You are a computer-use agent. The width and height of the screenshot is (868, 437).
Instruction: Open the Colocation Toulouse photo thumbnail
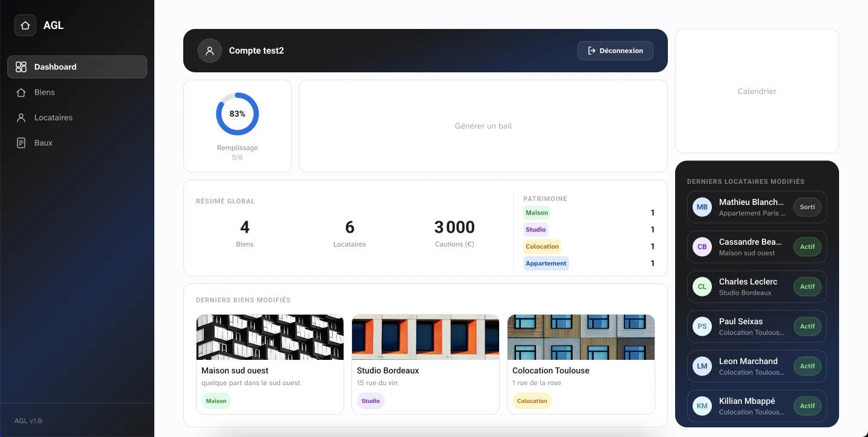pyautogui.click(x=581, y=337)
